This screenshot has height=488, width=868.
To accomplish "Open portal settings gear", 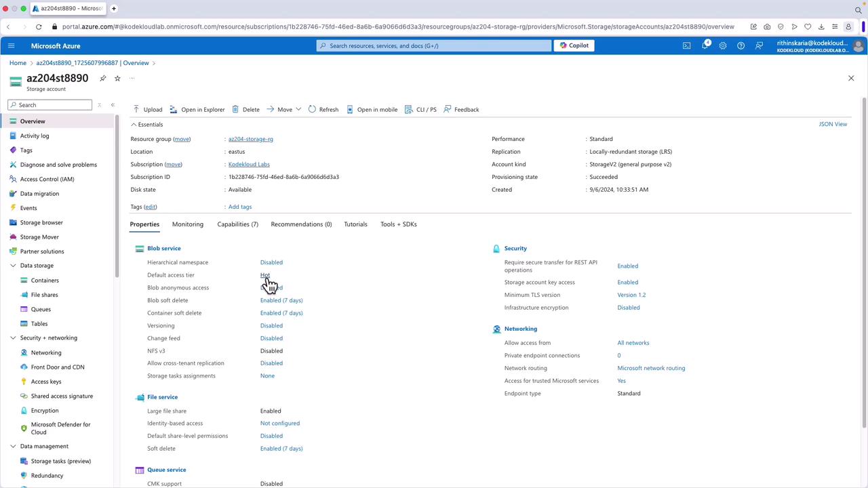I will click(723, 45).
